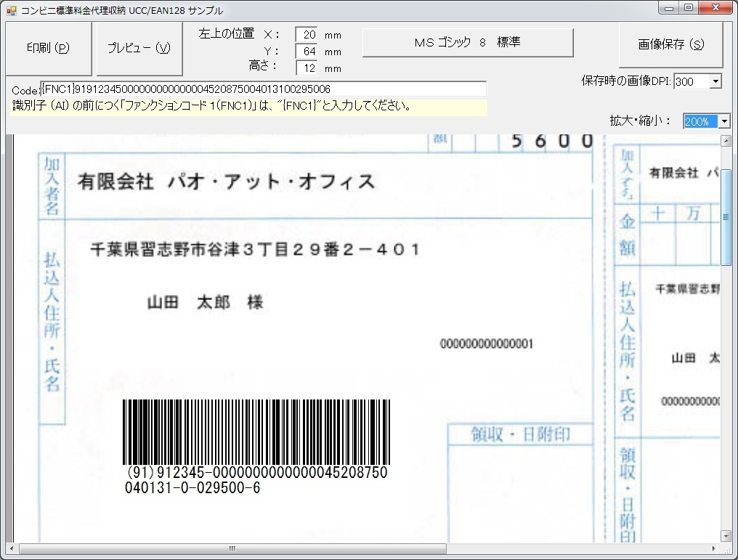Screen dimensions: 738x560
Task: Click the 加入者名 vertical label in preview
Action: point(52,186)
